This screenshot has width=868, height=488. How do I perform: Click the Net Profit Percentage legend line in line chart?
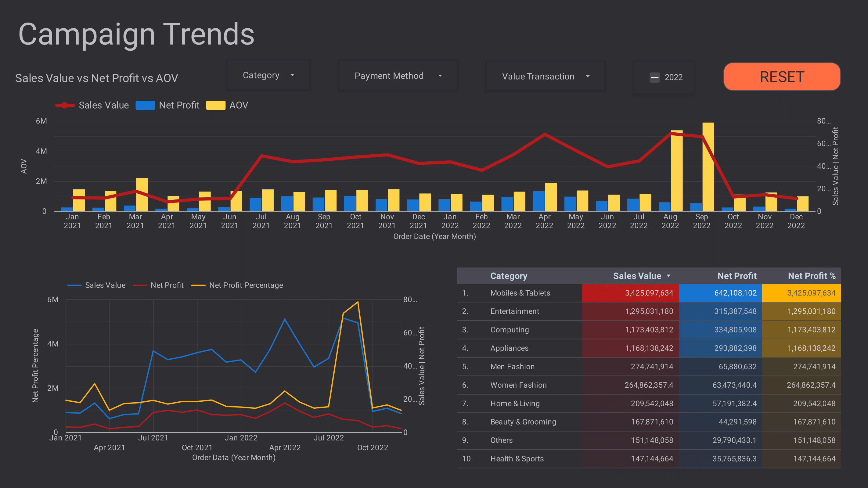[198, 285]
